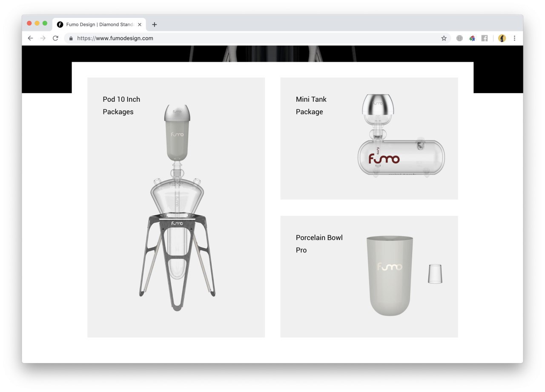The image size is (545, 392).
Task: Click the padlock site security icon
Action: tap(71, 38)
